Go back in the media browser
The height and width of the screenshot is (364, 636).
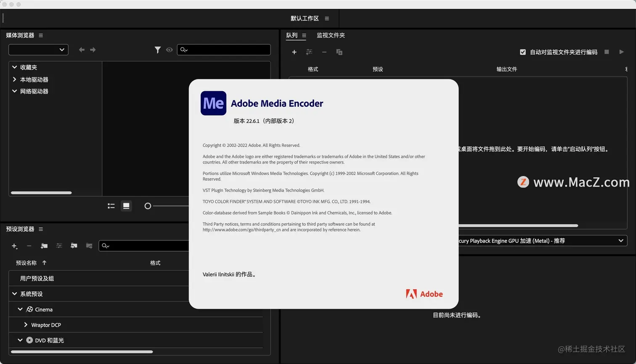pyautogui.click(x=82, y=50)
